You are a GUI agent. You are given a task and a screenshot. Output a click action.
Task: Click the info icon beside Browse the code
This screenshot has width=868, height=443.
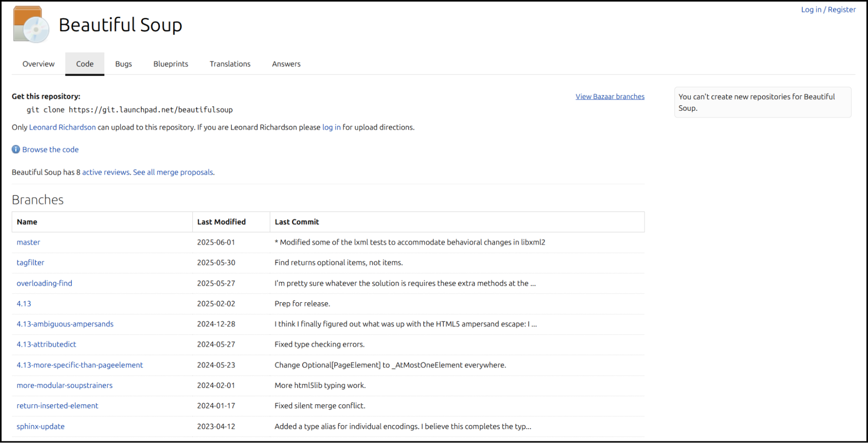(x=16, y=149)
